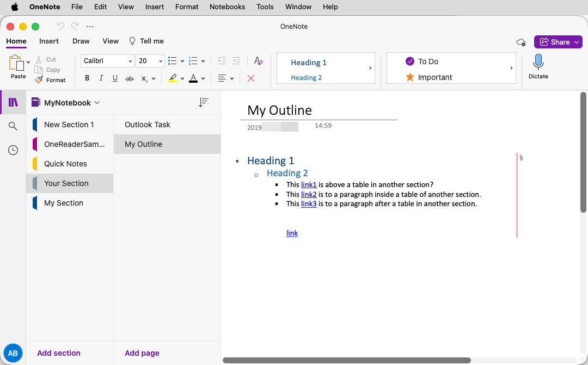Expand the MyNotebook notebook chevron
This screenshot has width=588, height=365.
click(x=97, y=102)
